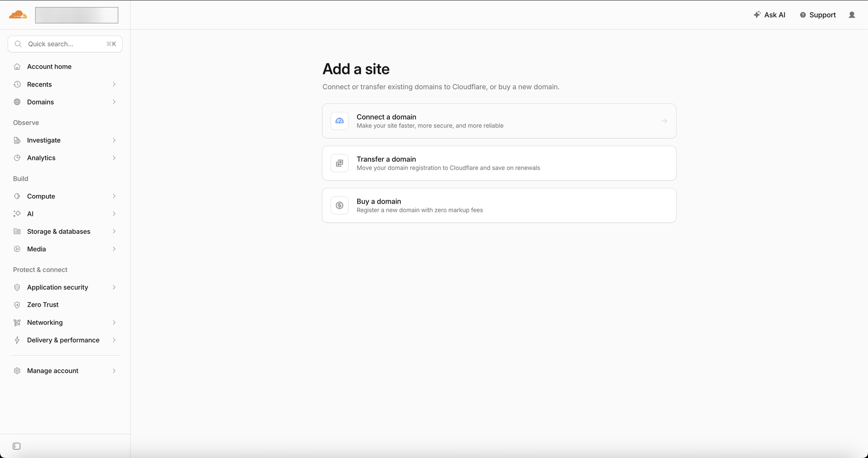Collapse the sidebar with the panel icon
The height and width of the screenshot is (458, 868).
[17, 446]
